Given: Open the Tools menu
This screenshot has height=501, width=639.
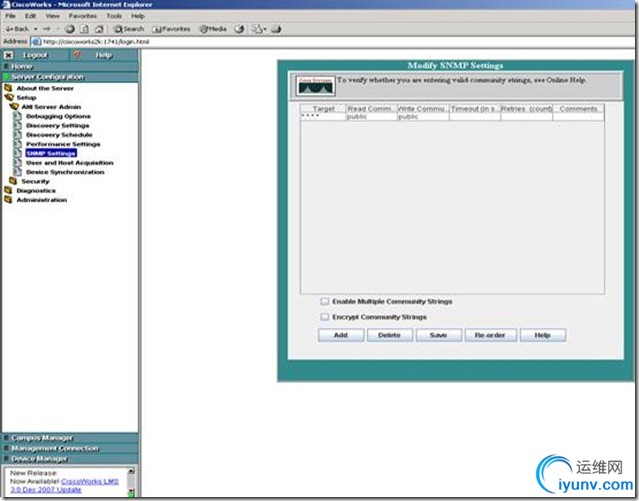Looking at the screenshot, I should click(x=114, y=16).
